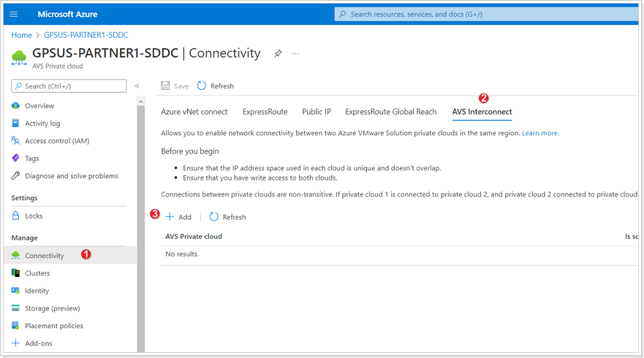644x358 pixels.
Task: Select the AVS Interconnect tab
Action: (x=482, y=112)
